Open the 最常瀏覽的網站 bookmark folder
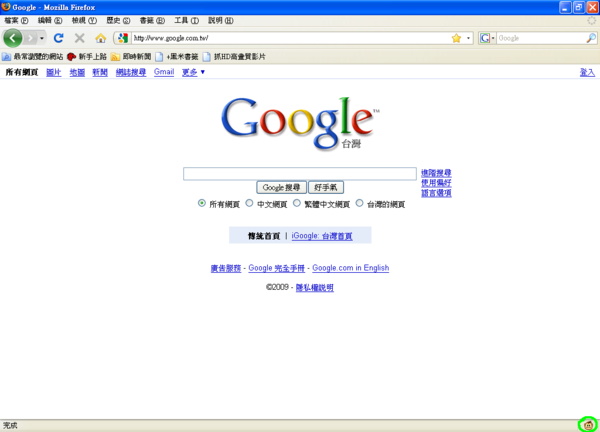The height and width of the screenshot is (432, 600). pos(33,57)
